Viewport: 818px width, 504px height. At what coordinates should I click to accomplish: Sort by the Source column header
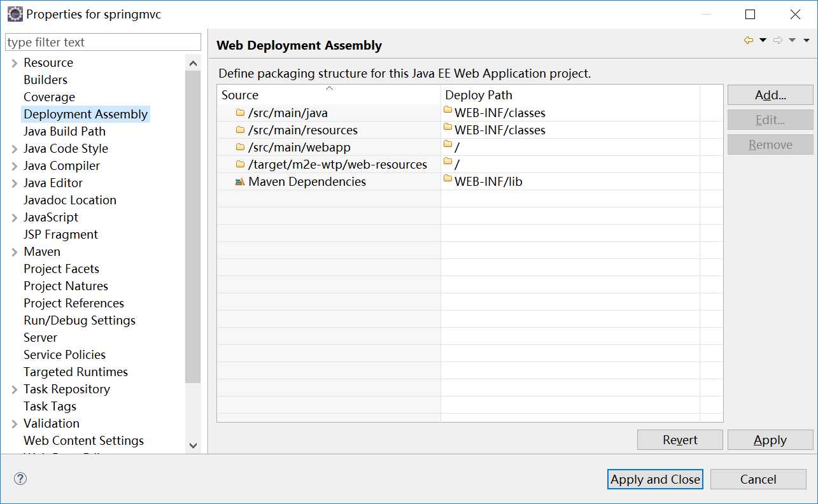click(328, 95)
